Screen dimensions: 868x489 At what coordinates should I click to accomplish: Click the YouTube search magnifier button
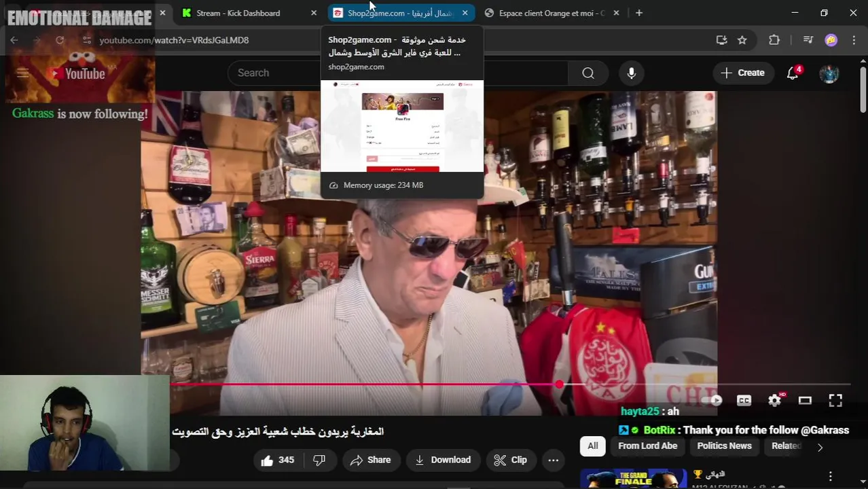pos(588,73)
